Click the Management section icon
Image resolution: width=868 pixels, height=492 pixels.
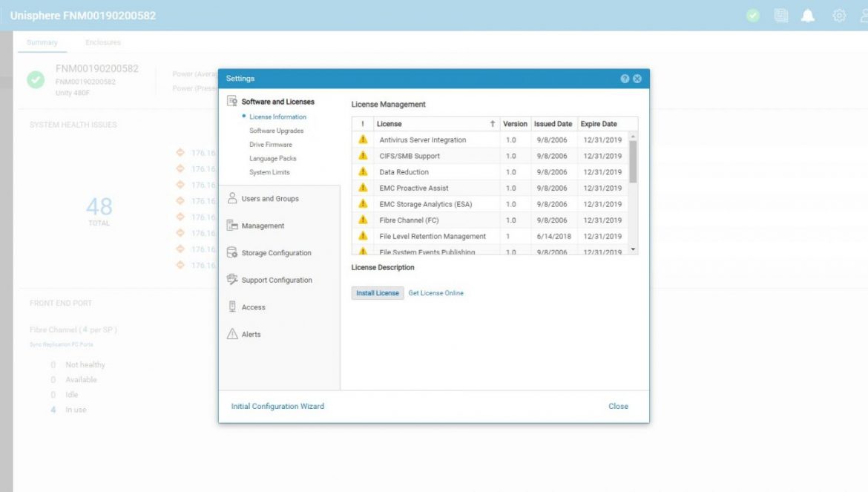[x=232, y=226]
